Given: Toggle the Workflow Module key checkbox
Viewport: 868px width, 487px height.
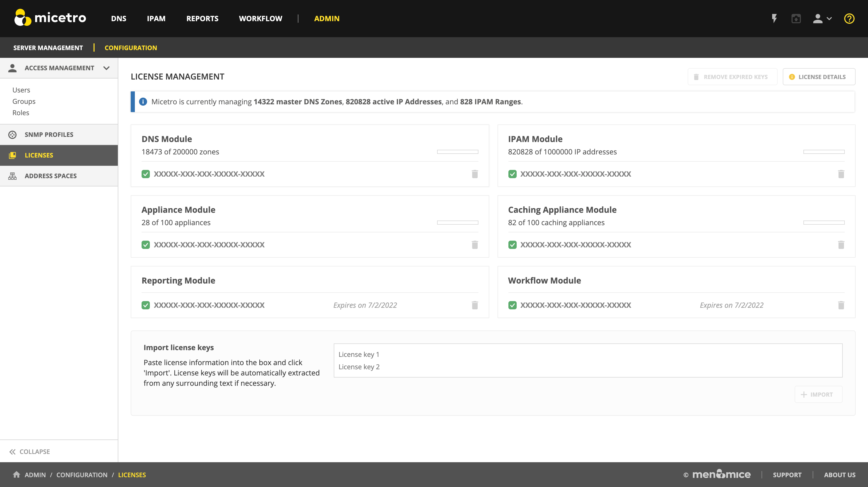Looking at the screenshot, I should coord(512,305).
